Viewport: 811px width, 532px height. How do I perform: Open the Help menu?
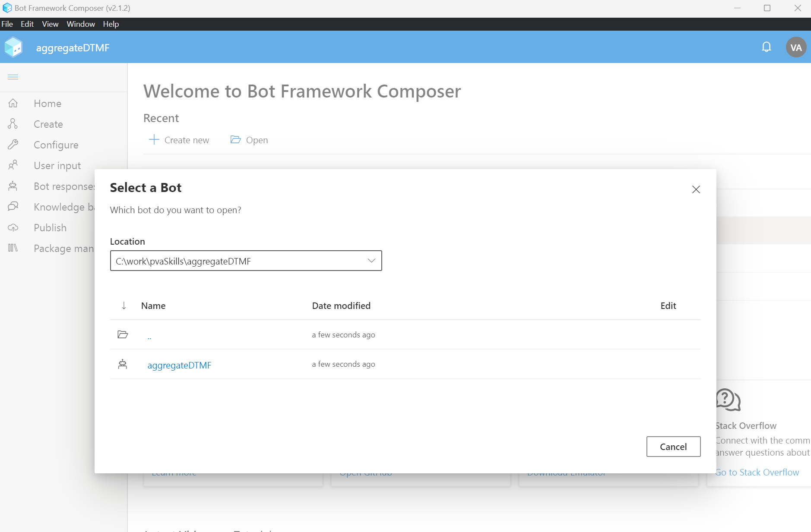pos(111,24)
